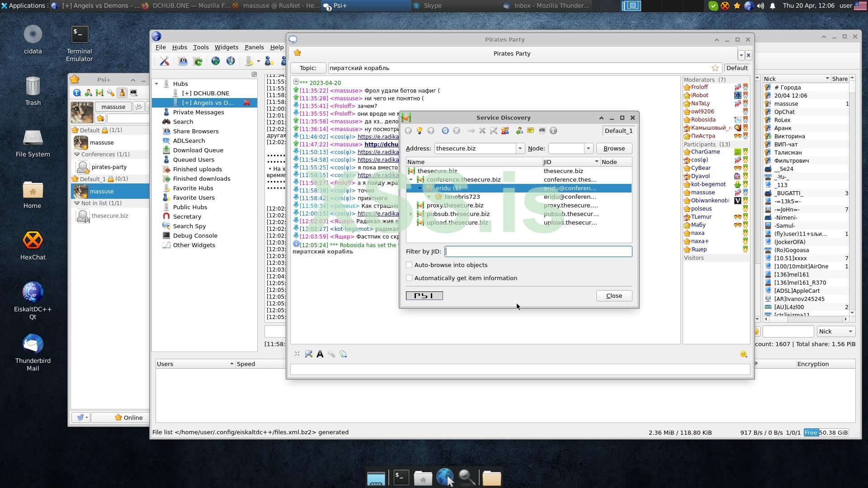The image size is (868, 488).
Task: Click the yellow vCard icon in Service Discovery
Action: coord(531,131)
